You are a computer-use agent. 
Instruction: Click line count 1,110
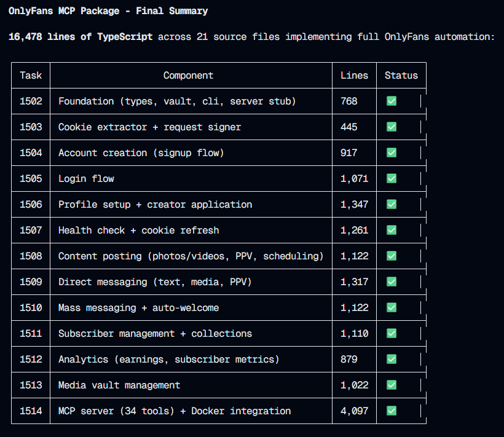click(x=354, y=334)
